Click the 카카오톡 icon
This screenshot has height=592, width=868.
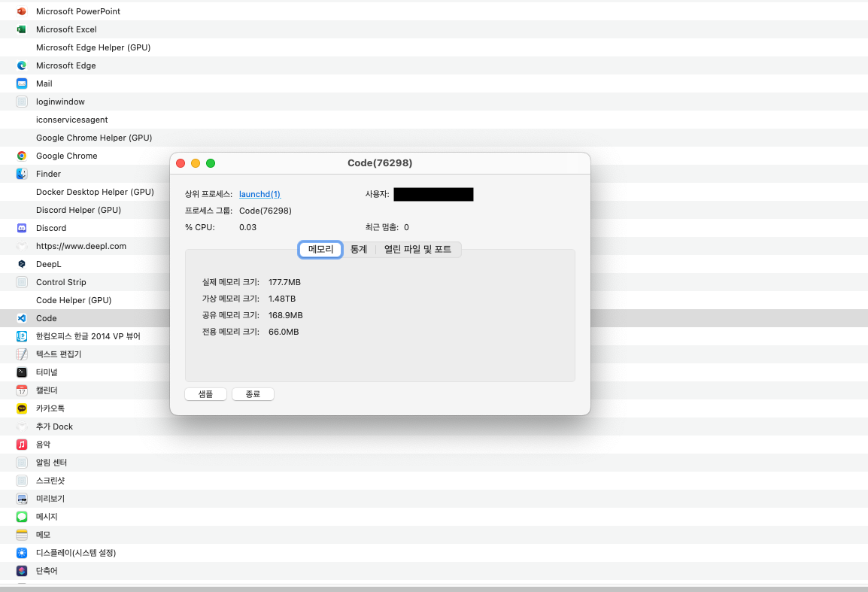tap(22, 408)
